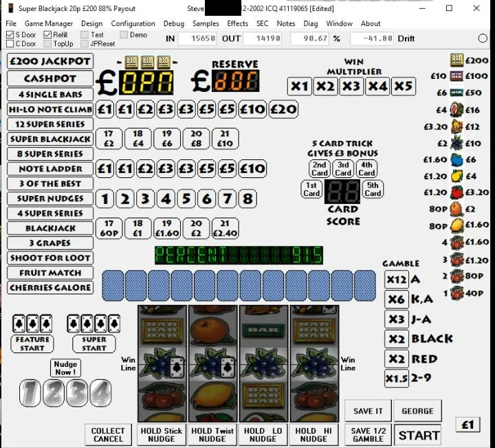Image resolution: width=495 pixels, height=448 pixels.
Task: Click HOLD HI NUDGE button
Action: (313, 435)
